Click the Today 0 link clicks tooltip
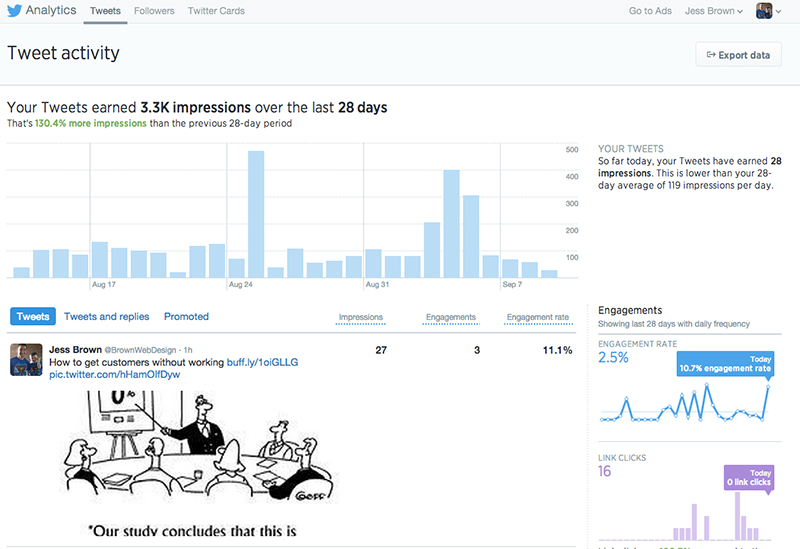The image size is (800, 549). coord(749,478)
